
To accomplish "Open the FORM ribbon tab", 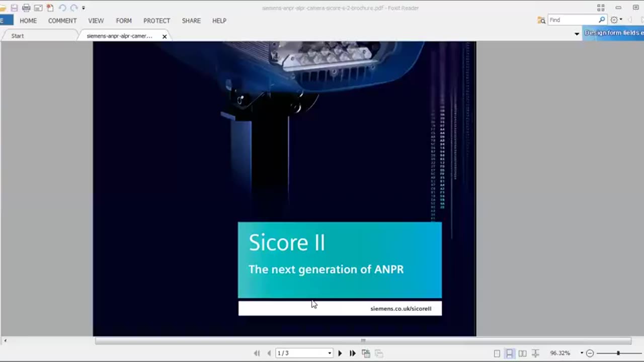I will (x=124, y=21).
